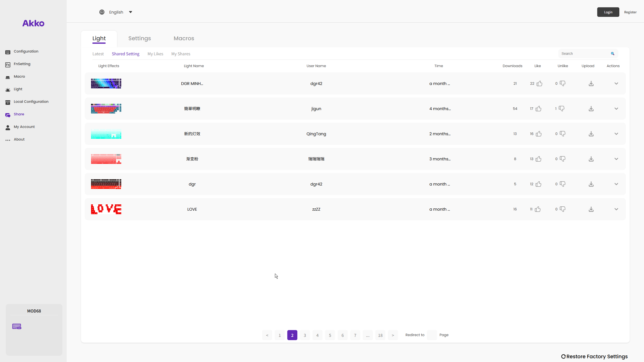Click the thumbs-up icon for DGR MINH light
This screenshot has width=644, height=362.
[x=539, y=83]
